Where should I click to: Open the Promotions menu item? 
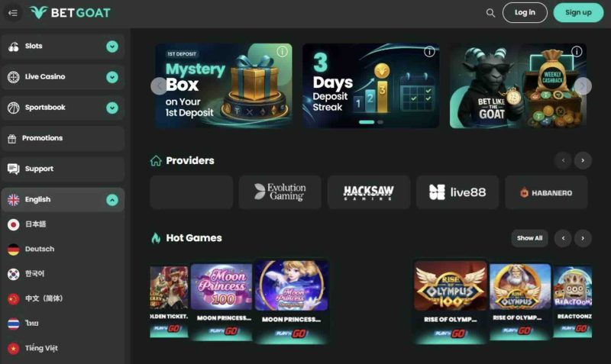click(x=63, y=138)
